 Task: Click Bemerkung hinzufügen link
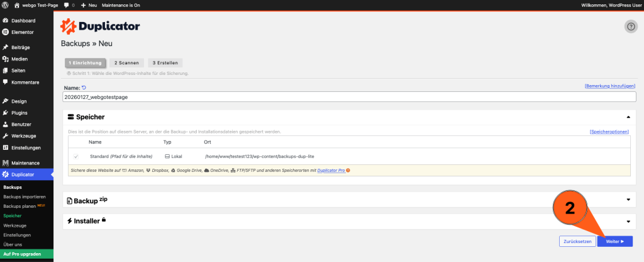(610, 86)
